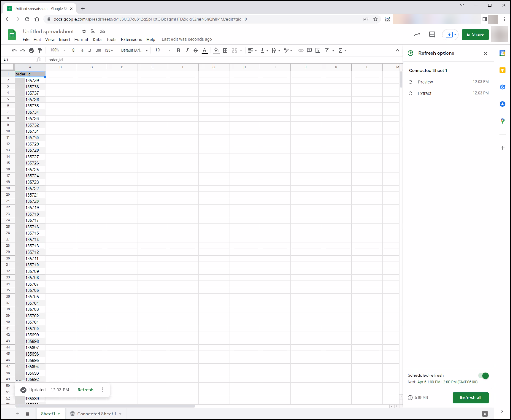Open the Edit menu
This screenshot has height=420, width=511.
pyautogui.click(x=37, y=40)
